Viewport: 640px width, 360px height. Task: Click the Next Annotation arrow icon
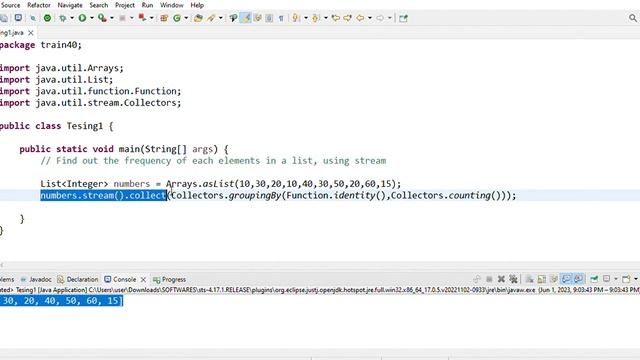(296, 18)
